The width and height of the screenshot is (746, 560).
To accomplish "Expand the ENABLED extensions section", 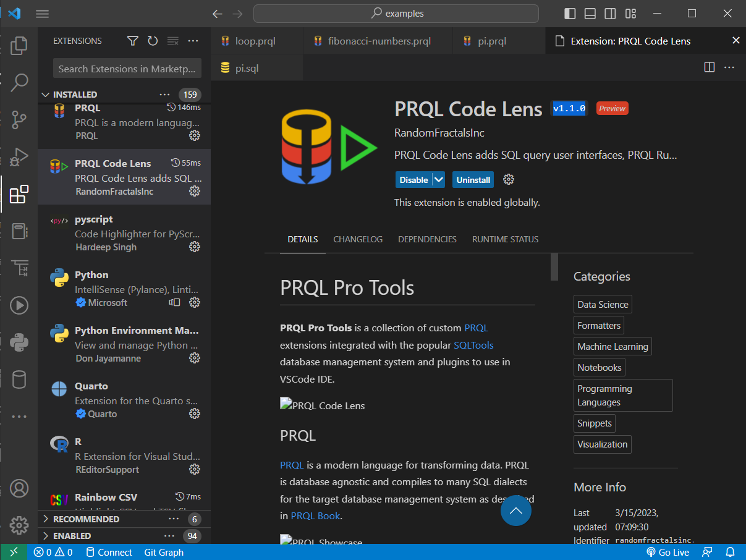I will (x=45, y=536).
